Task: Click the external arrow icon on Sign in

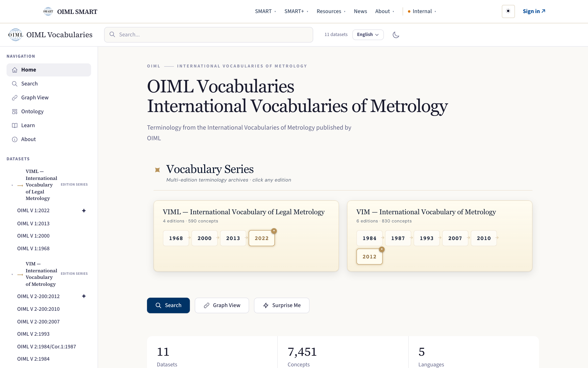Action: point(543,11)
